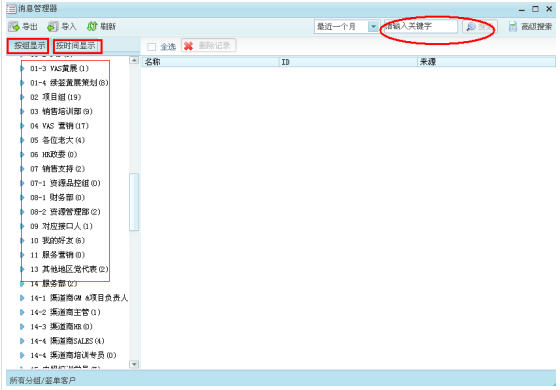Select 03 销售培训部 (9) in tree
Image resolution: width=560 pixels, height=390 pixels.
coord(61,111)
